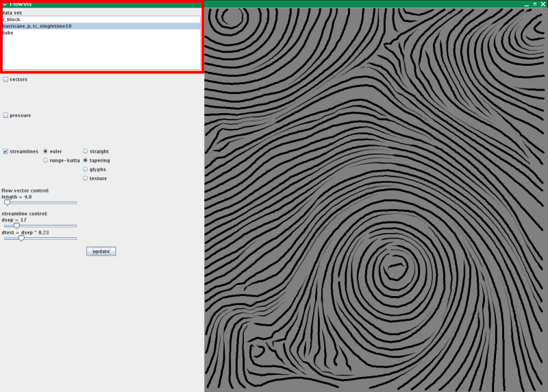
Task: Click the dsep slider handle
Action: point(16,225)
